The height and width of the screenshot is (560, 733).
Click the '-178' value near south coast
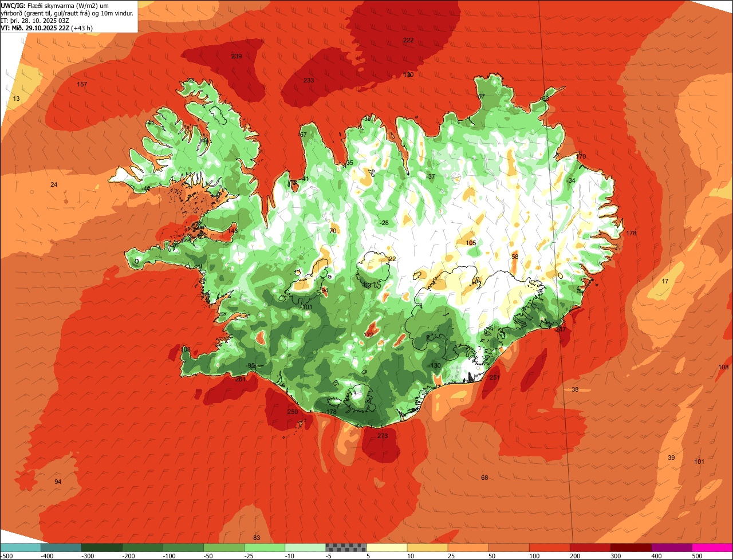(330, 412)
